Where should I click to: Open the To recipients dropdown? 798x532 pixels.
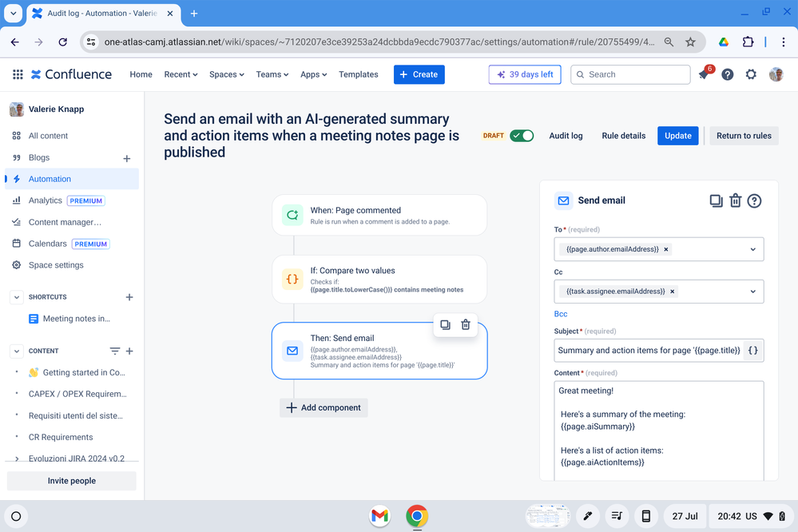click(752, 248)
